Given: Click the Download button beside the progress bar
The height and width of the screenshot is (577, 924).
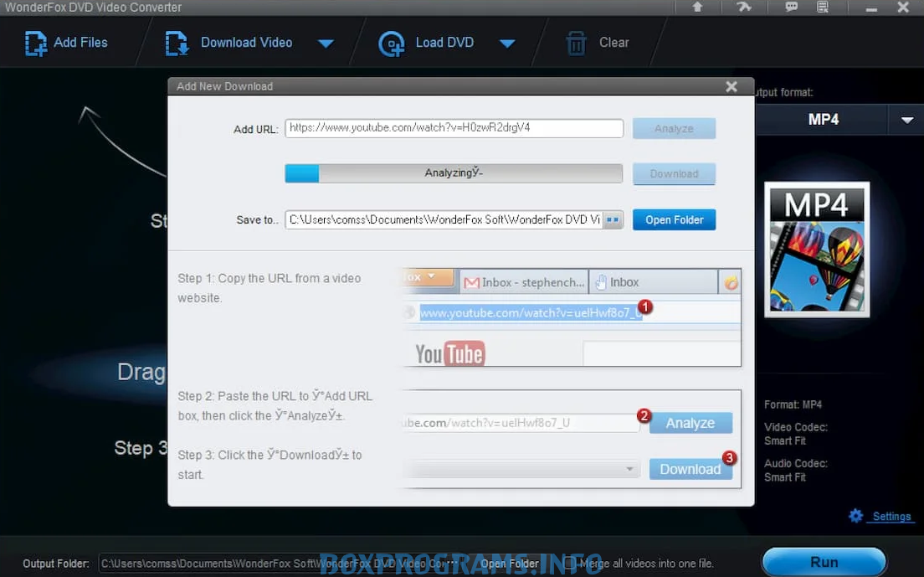Looking at the screenshot, I should pyautogui.click(x=674, y=174).
